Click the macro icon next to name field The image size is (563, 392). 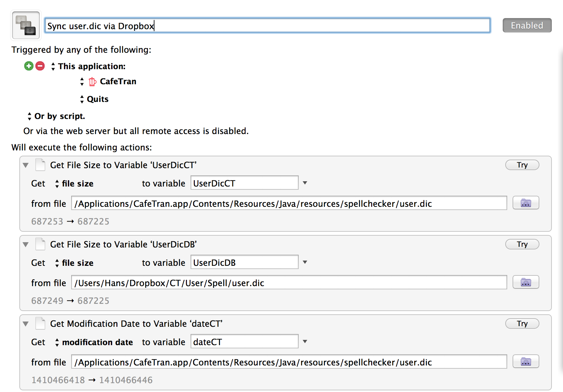coord(26,25)
